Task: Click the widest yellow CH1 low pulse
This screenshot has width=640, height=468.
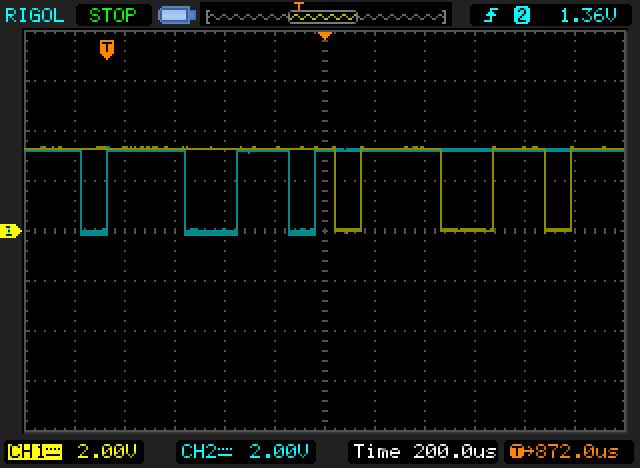Action: 467,190
